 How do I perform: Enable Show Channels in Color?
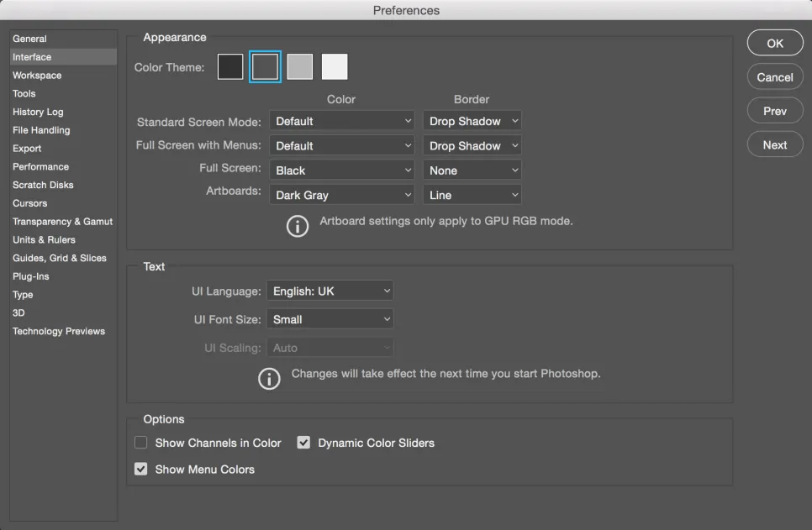141,443
